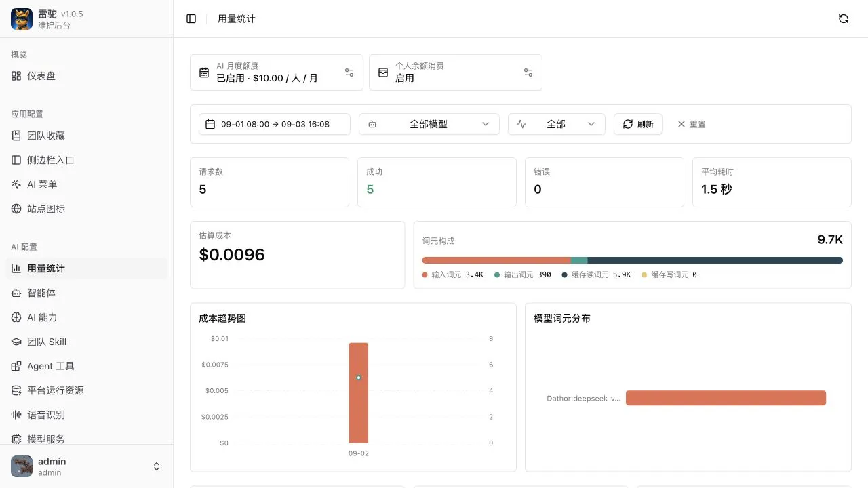Select 用量统计 in the sidebar
Screen dimensions: 868x488
tap(87, 268)
